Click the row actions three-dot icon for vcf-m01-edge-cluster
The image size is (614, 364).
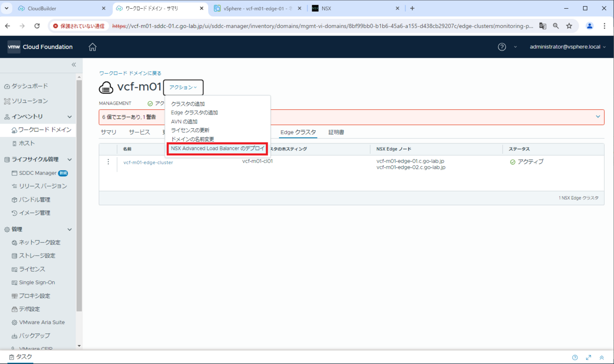108,162
